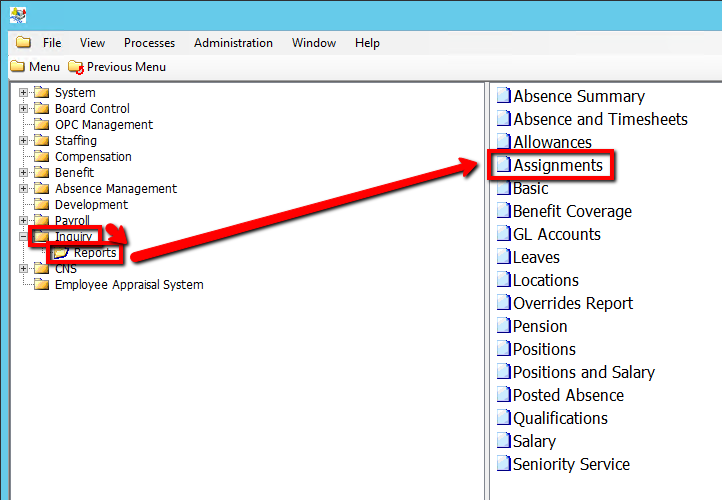This screenshot has width=722, height=500.
Task: Expand the Staffing tree node
Action: (23, 141)
